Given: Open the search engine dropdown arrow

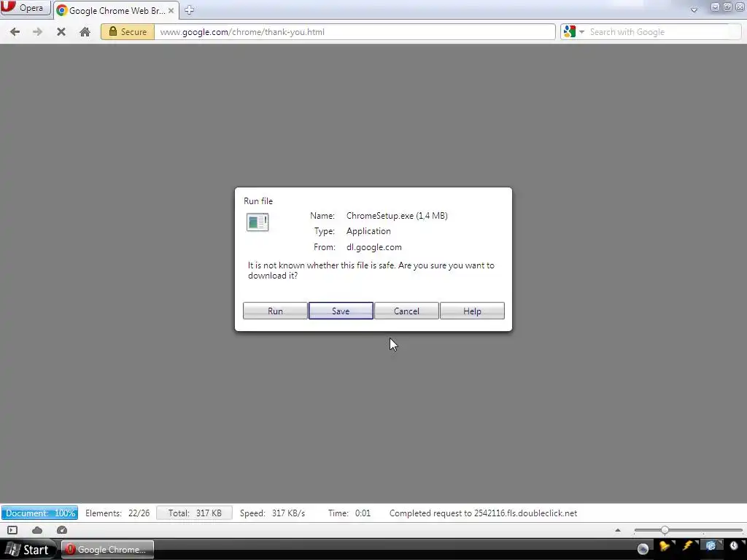Looking at the screenshot, I should (x=581, y=32).
